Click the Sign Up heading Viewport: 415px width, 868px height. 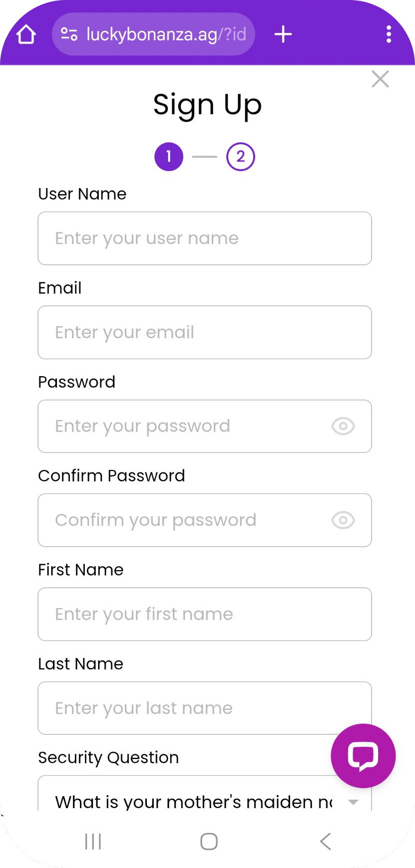coord(208,104)
